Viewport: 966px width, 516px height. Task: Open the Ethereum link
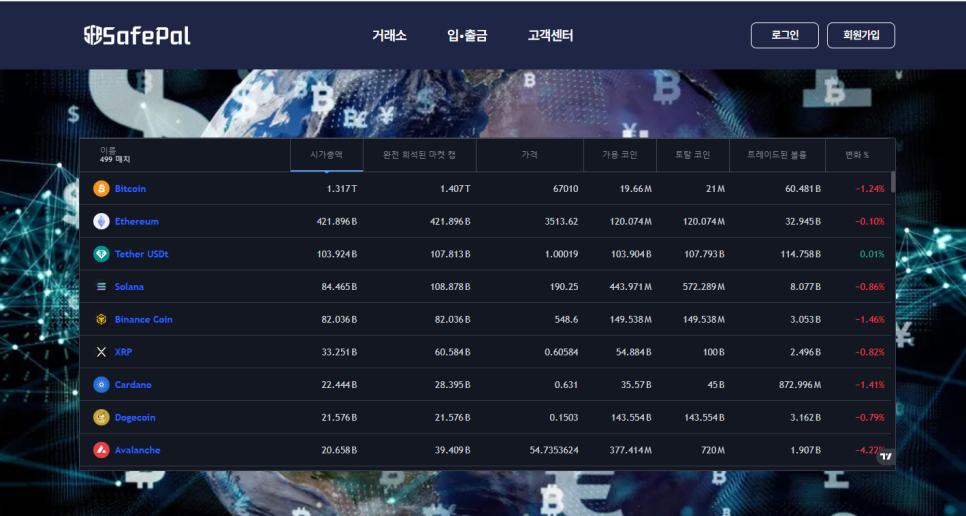[x=137, y=221]
